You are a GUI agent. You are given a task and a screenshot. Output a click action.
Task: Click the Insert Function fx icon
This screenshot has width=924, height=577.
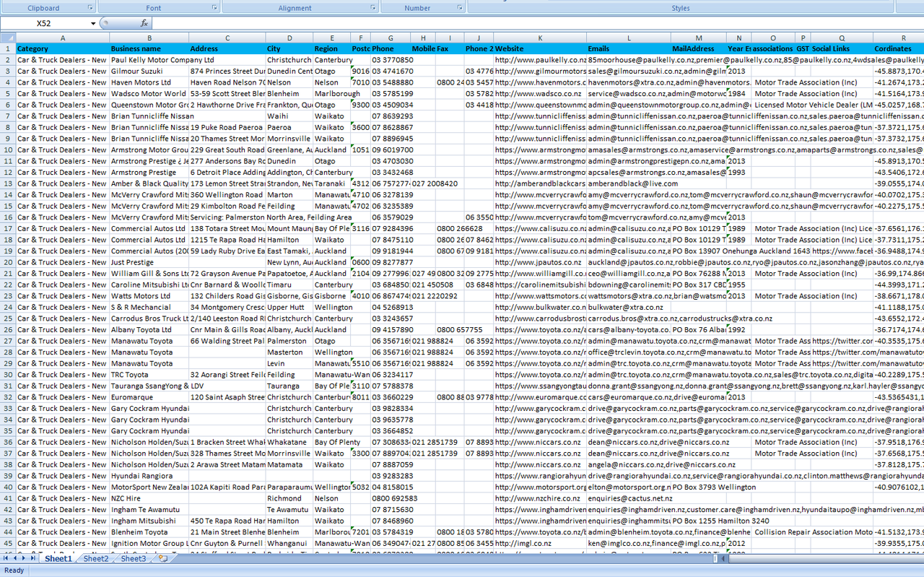144,23
